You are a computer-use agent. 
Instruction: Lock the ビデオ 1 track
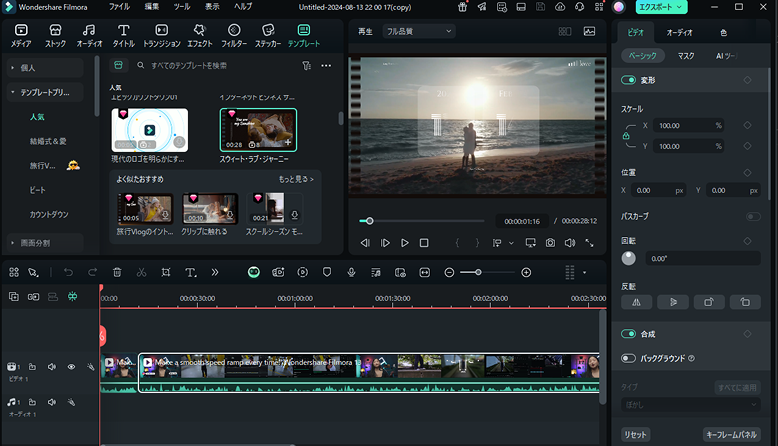(32, 367)
